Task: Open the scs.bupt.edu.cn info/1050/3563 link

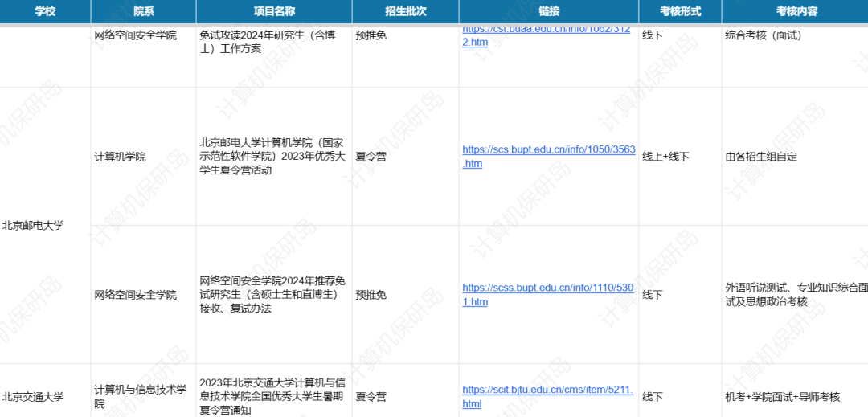Action: click(549, 157)
